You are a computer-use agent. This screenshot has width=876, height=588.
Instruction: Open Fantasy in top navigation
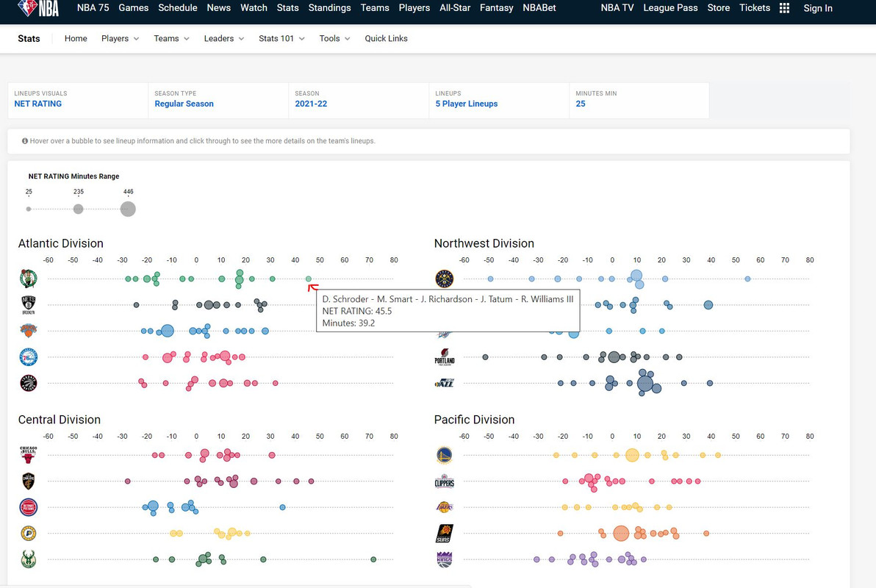[497, 8]
